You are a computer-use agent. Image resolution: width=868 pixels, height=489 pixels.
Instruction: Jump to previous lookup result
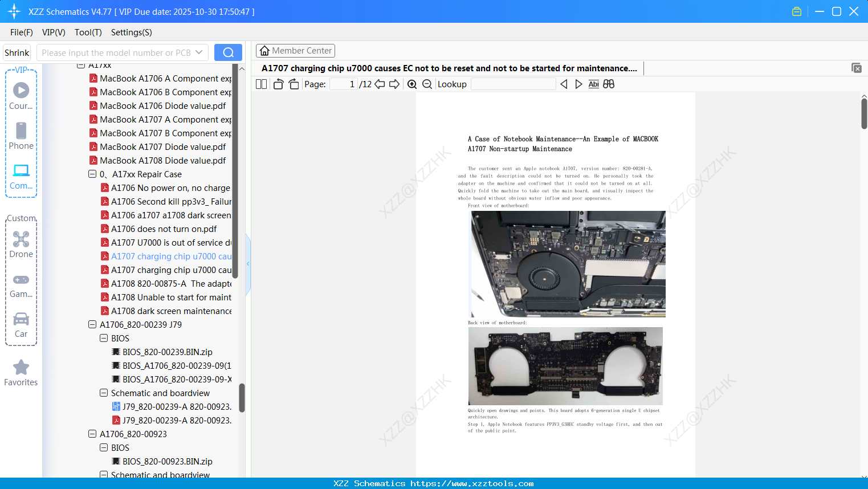[x=564, y=84]
